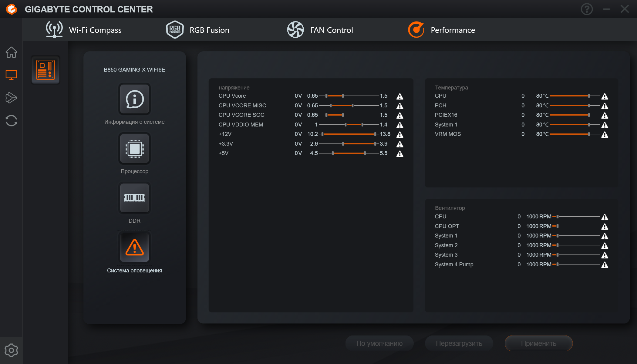Viewport: 637px width, 364px height.
Task: Toggle System 4 Pump fan alert
Action: [605, 265]
